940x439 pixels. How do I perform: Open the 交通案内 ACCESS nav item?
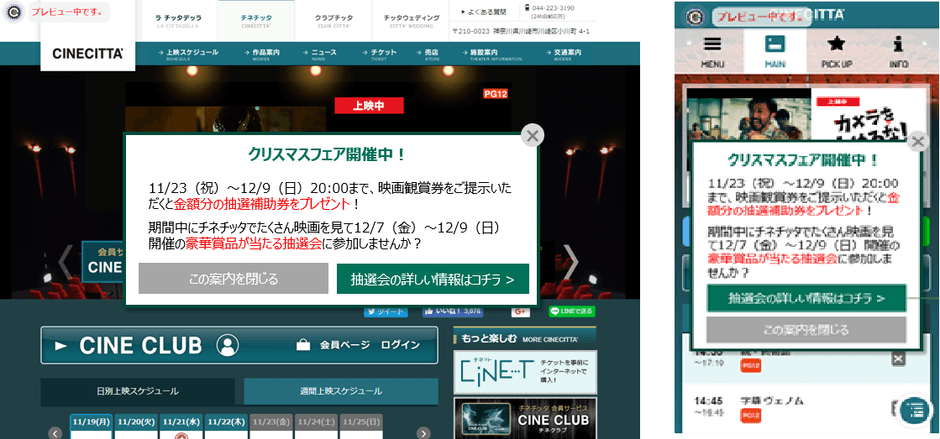point(564,54)
